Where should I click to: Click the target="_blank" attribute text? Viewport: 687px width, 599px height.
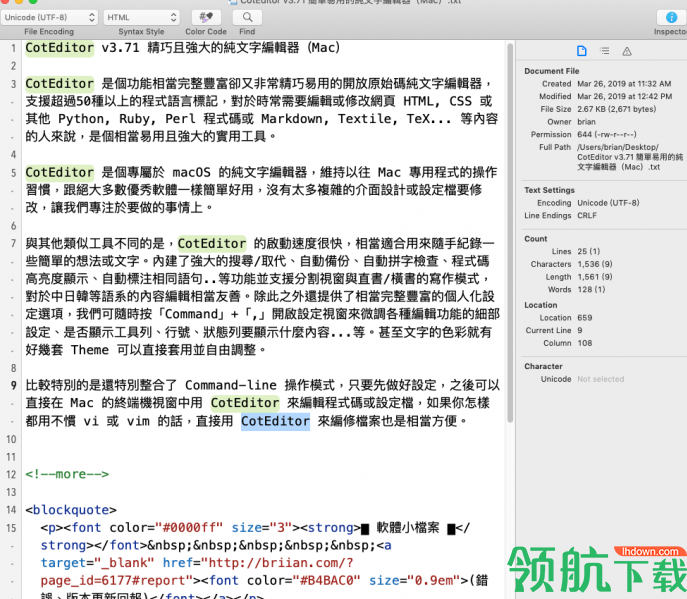pos(97,563)
